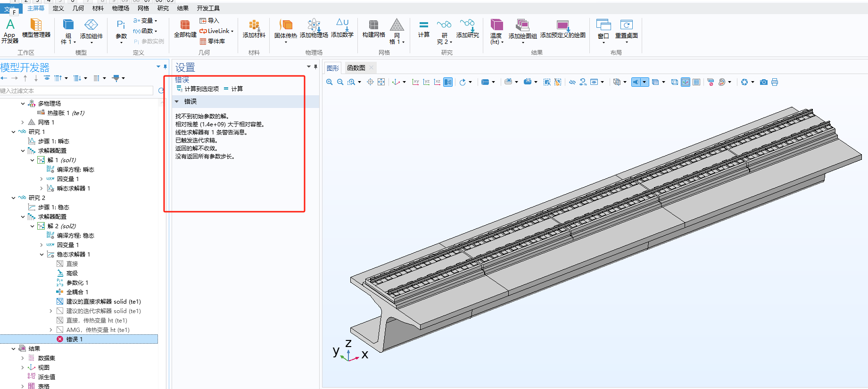Click 添加预定义的绘图 button
Screen dimensions: 868x389
[563, 29]
